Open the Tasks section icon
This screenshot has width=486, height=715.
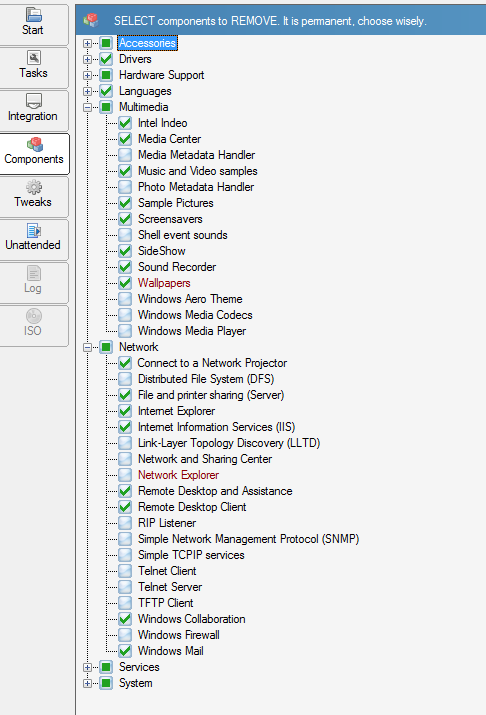(x=34, y=58)
